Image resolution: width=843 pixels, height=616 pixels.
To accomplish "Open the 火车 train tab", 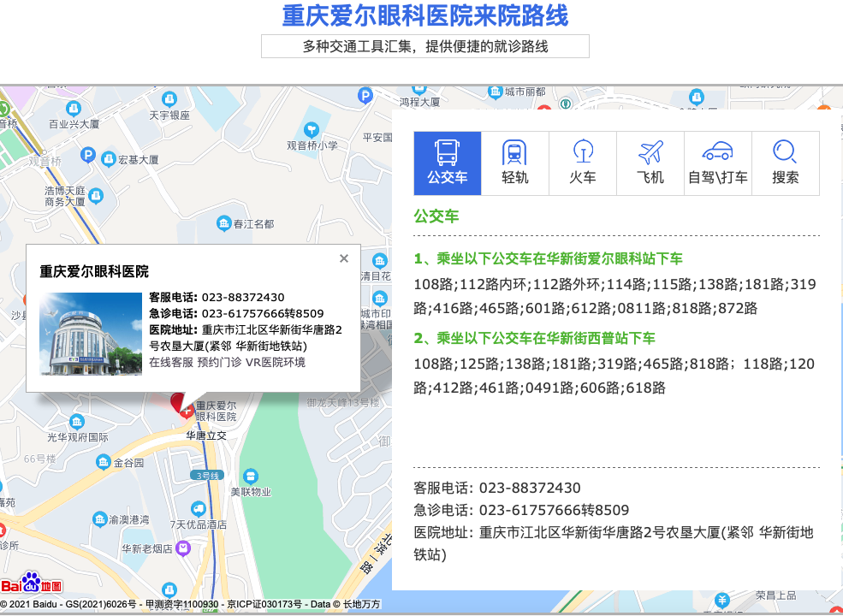I will tap(583, 163).
